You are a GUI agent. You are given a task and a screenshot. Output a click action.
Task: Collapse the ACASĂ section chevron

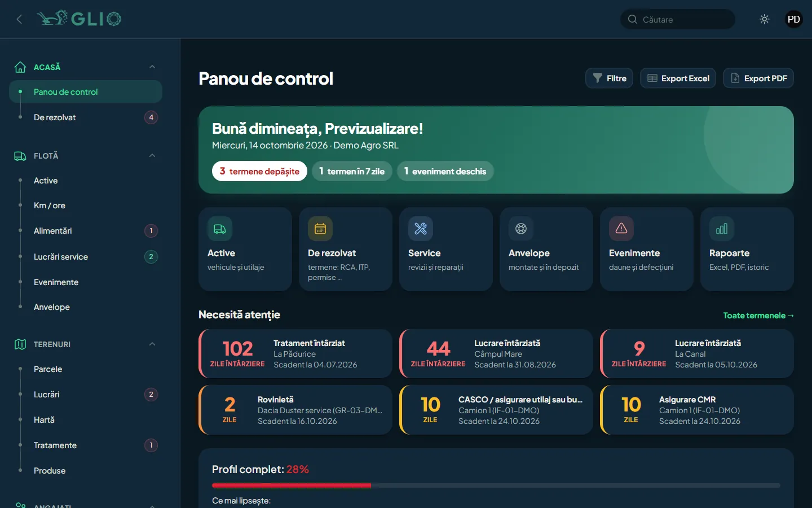[152, 67]
